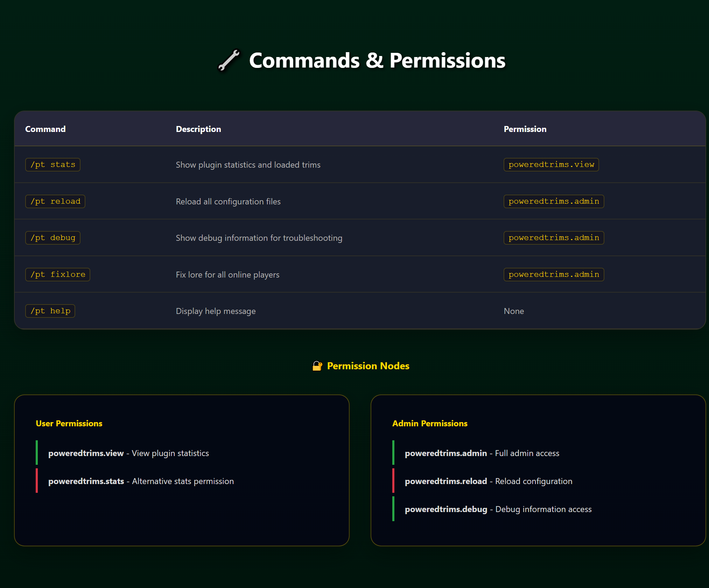
Task: Click the /pt debug command badge
Action: click(x=53, y=238)
